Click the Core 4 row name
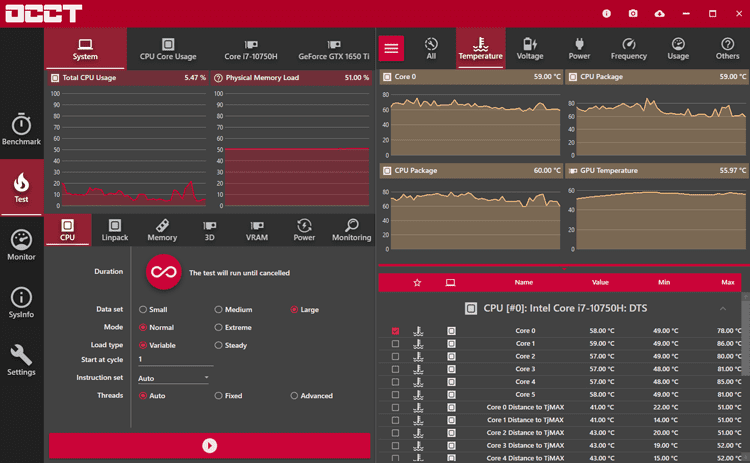This screenshot has height=463, width=750. pyautogui.click(x=525, y=382)
